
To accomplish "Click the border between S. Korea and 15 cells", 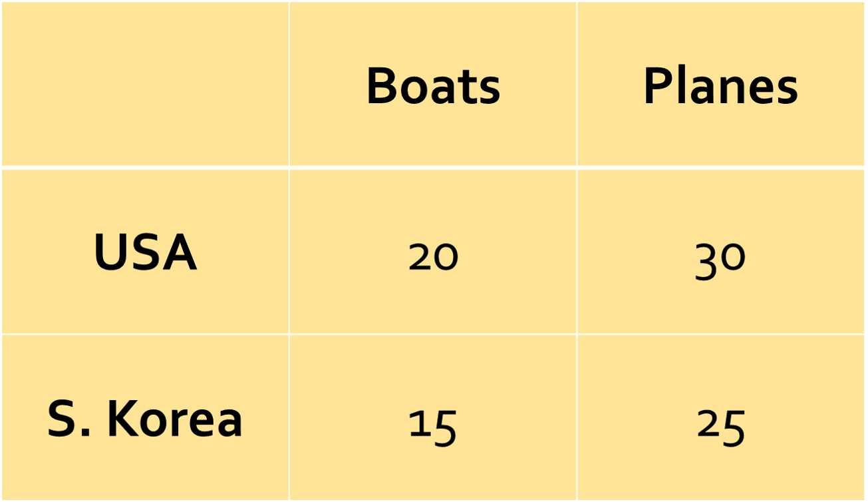I will pos(289,417).
